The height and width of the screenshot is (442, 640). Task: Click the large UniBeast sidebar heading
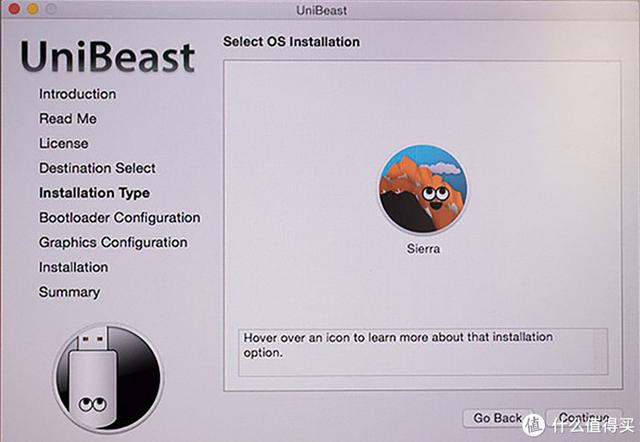(108, 57)
